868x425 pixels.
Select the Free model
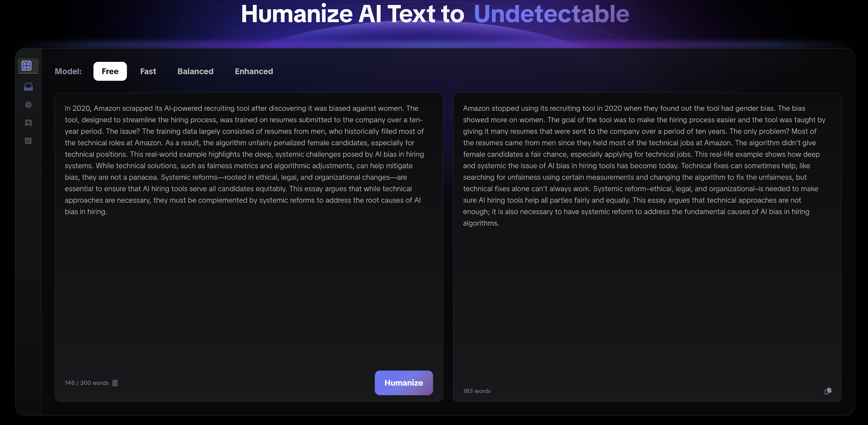(110, 71)
